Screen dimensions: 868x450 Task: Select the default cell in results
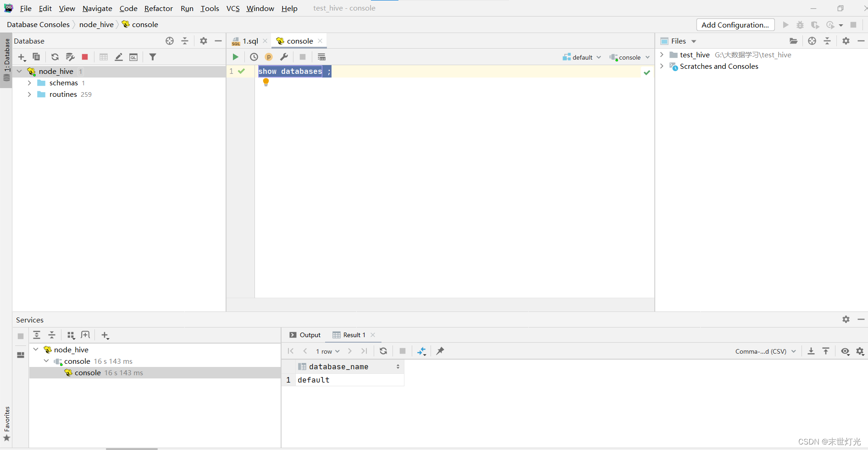tap(349, 380)
